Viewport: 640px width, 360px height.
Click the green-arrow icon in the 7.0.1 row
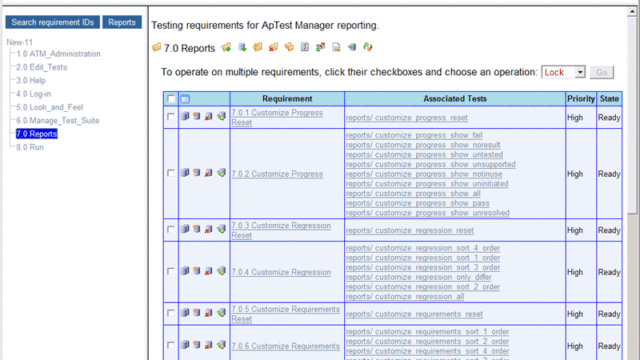point(221,116)
